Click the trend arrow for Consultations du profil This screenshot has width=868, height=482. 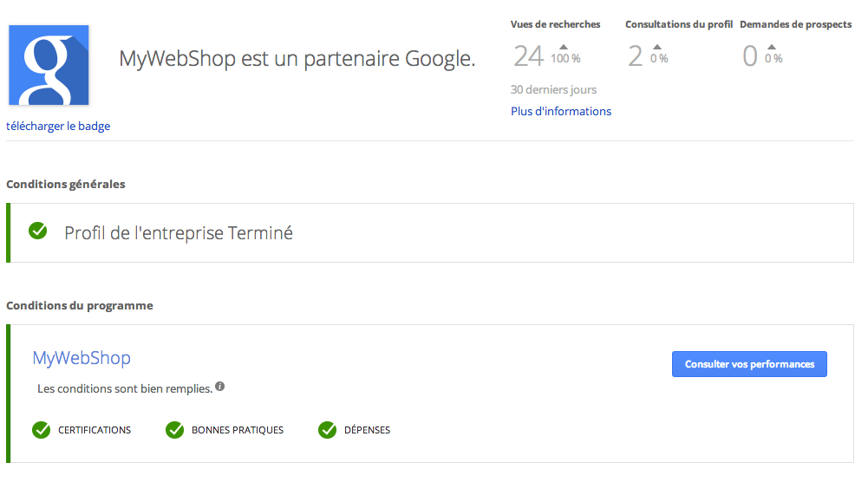(x=657, y=47)
